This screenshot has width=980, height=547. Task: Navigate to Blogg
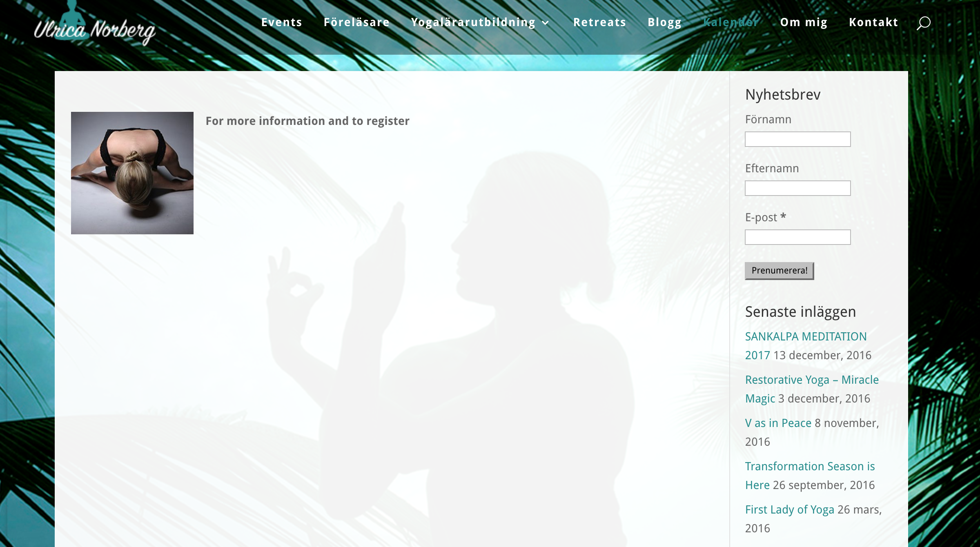tap(665, 22)
